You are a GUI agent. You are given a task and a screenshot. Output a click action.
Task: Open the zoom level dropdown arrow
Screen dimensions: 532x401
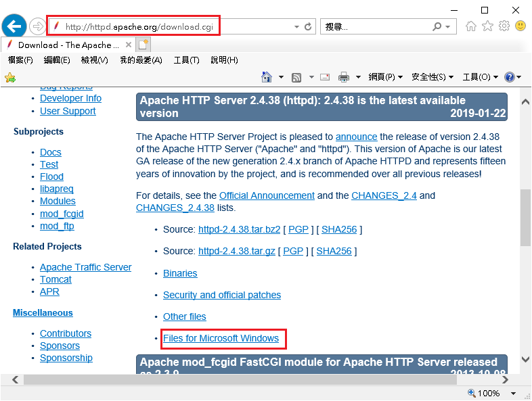[513, 393]
